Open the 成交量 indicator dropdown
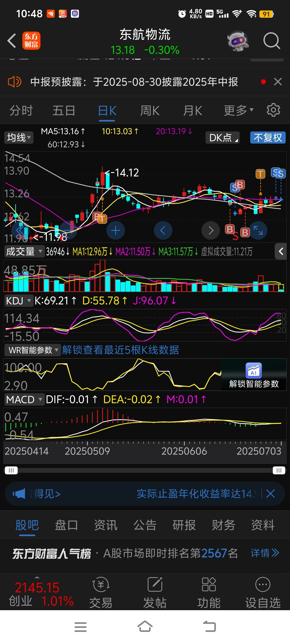Image resolution: width=290 pixels, height=644 pixels. tap(24, 251)
